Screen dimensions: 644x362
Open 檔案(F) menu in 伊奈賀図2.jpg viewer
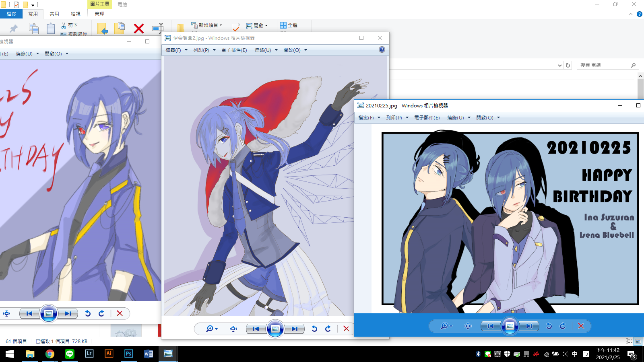pyautogui.click(x=176, y=50)
